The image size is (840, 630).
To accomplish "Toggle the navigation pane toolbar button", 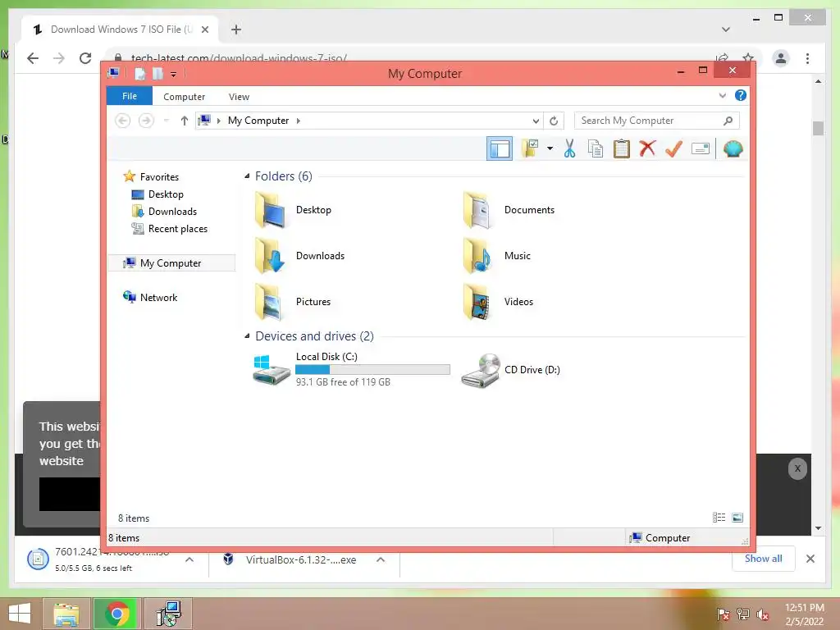I will pos(500,149).
